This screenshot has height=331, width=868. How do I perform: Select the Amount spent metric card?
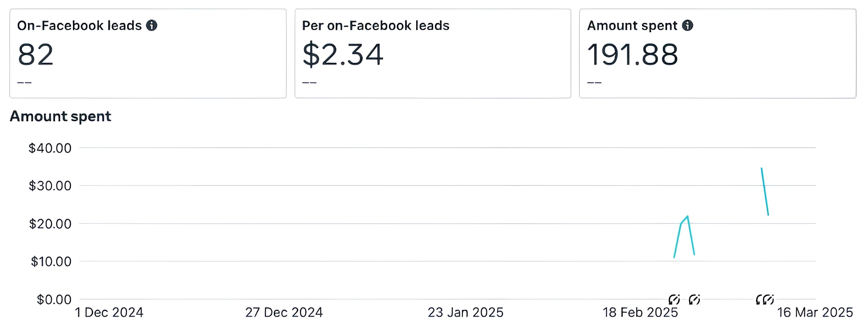(x=718, y=53)
